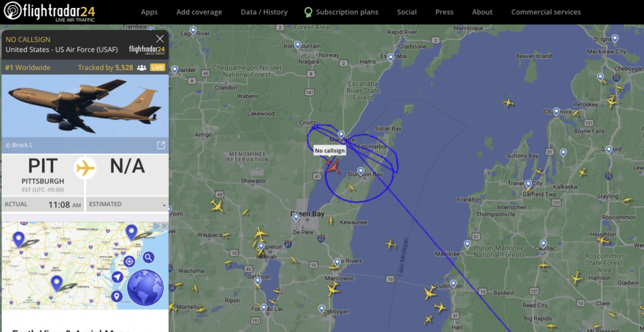
Task: Click the globe icon in the advertisement
Action: [146, 287]
